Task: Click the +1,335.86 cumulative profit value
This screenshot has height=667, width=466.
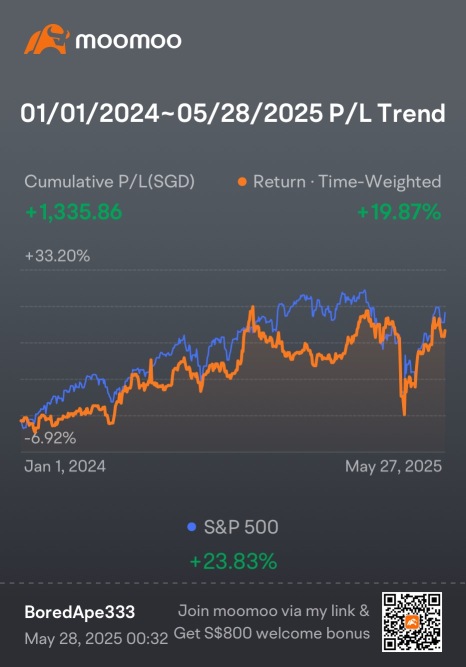Action: pos(74,212)
